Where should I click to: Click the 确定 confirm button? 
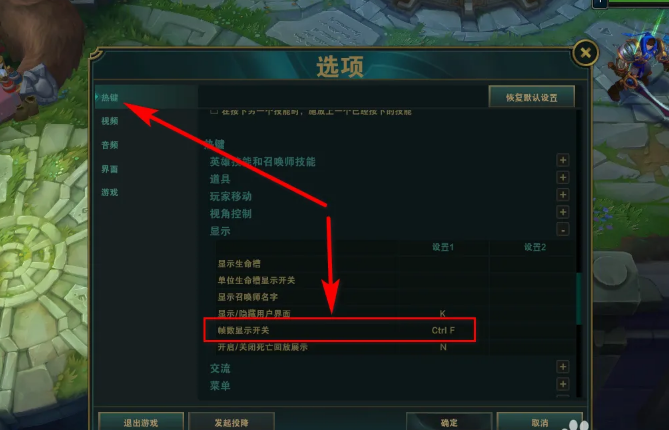click(x=449, y=422)
